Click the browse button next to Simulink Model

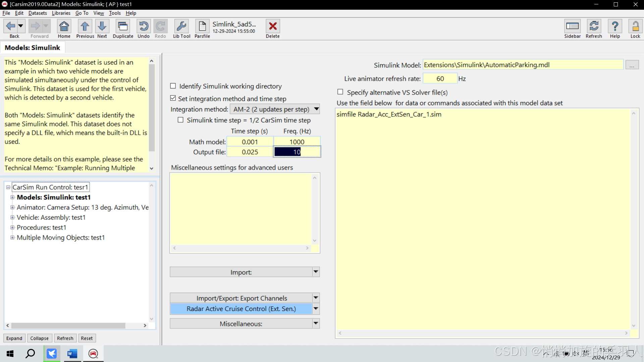[x=632, y=65]
